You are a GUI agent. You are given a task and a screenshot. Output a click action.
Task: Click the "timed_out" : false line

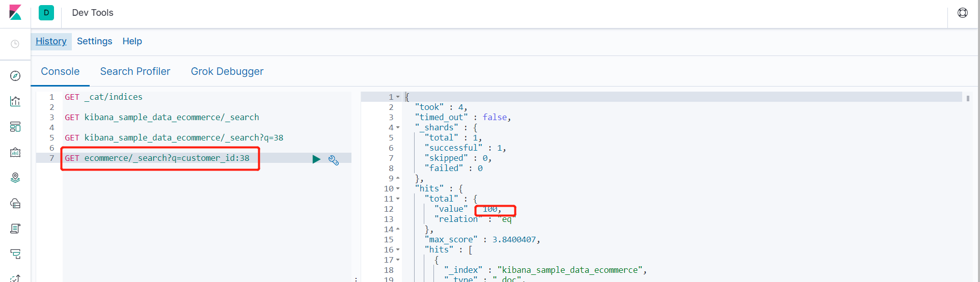(462, 117)
